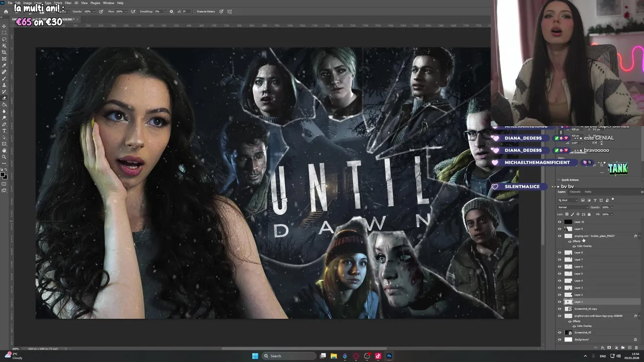
Task: Select the Eyedropper tool
Action: (x=5, y=65)
